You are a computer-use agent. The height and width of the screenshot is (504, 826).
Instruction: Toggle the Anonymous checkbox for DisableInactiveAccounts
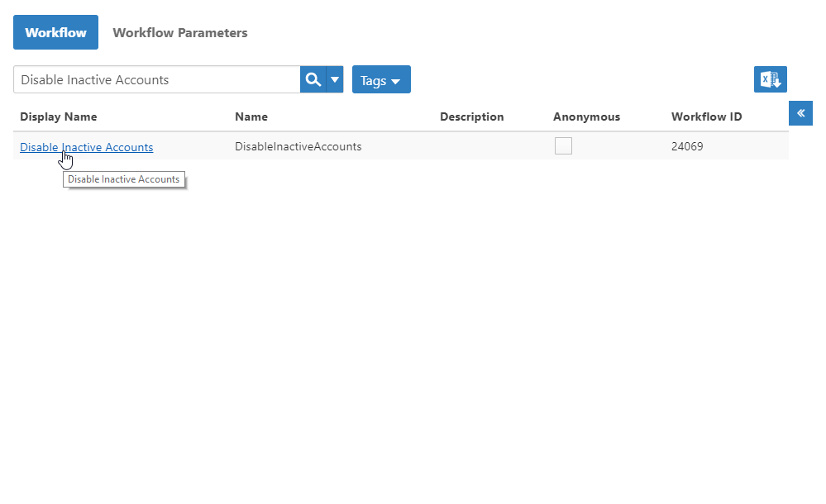563,145
